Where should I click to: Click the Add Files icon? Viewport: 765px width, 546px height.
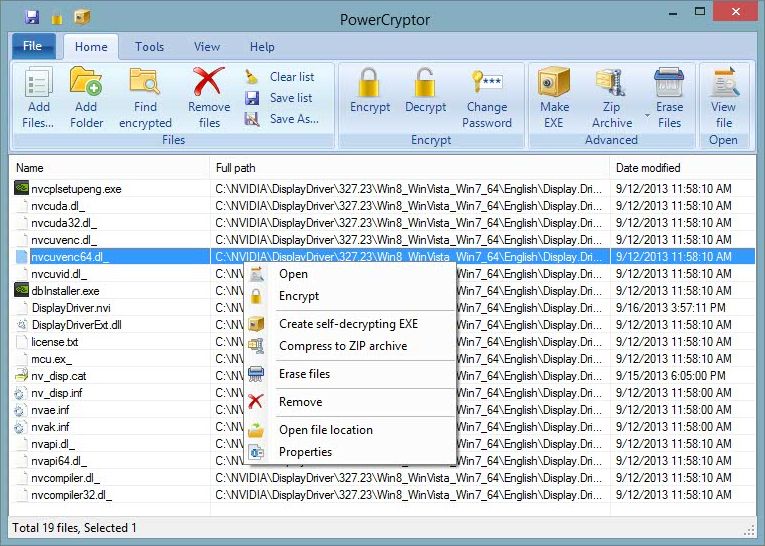coord(38,85)
